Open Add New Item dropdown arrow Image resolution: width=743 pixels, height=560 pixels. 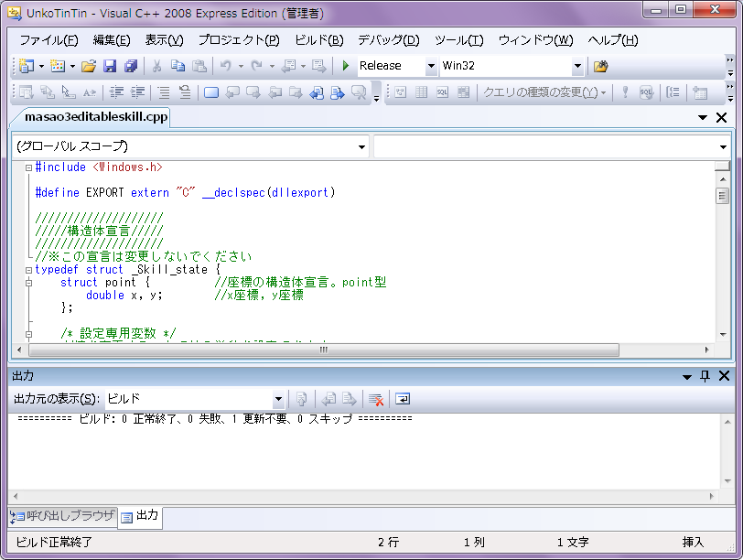pyautogui.click(x=72, y=66)
